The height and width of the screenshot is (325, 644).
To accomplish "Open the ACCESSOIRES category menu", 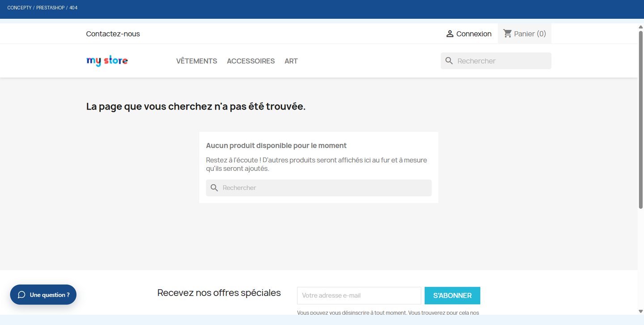I will pyautogui.click(x=251, y=61).
